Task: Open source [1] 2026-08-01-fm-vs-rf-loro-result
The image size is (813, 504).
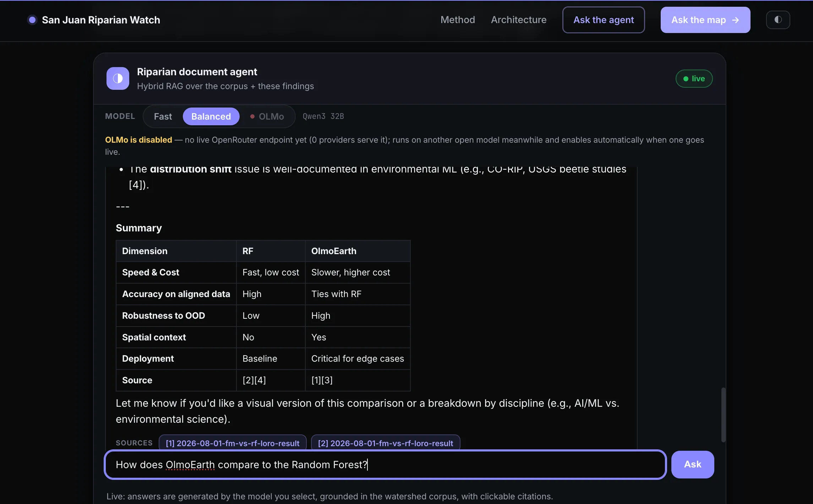Action: click(233, 443)
